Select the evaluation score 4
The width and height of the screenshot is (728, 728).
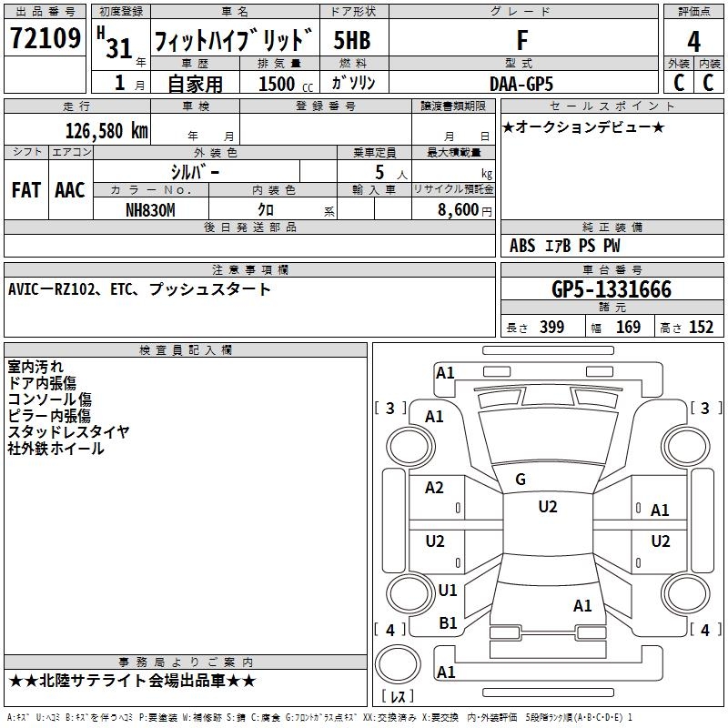click(693, 41)
